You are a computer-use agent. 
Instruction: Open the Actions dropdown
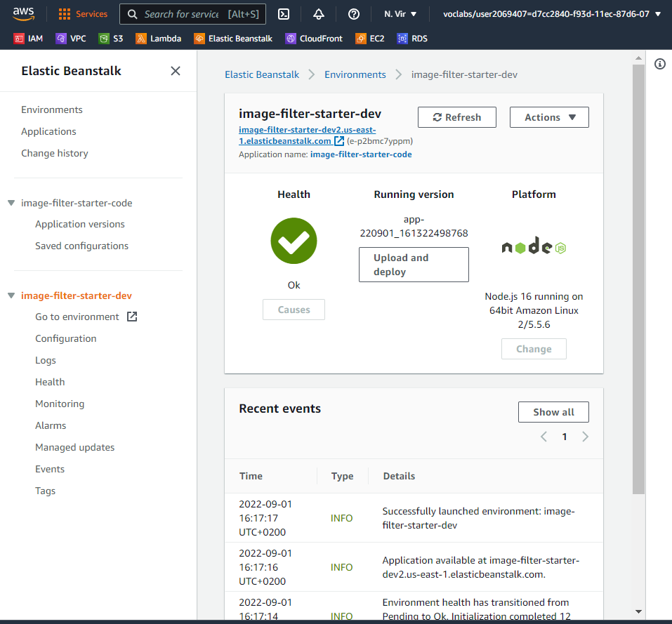549,117
